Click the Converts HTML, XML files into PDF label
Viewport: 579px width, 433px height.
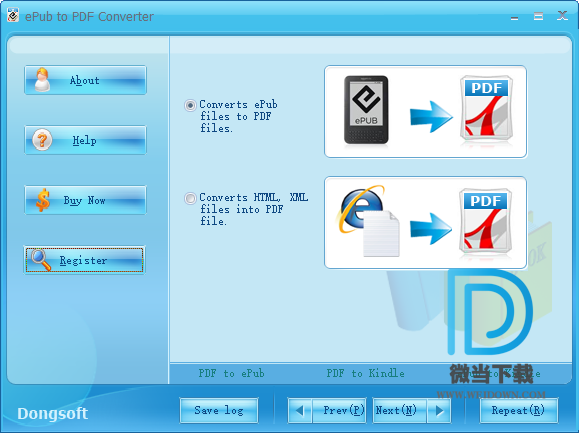pyautogui.click(x=254, y=209)
